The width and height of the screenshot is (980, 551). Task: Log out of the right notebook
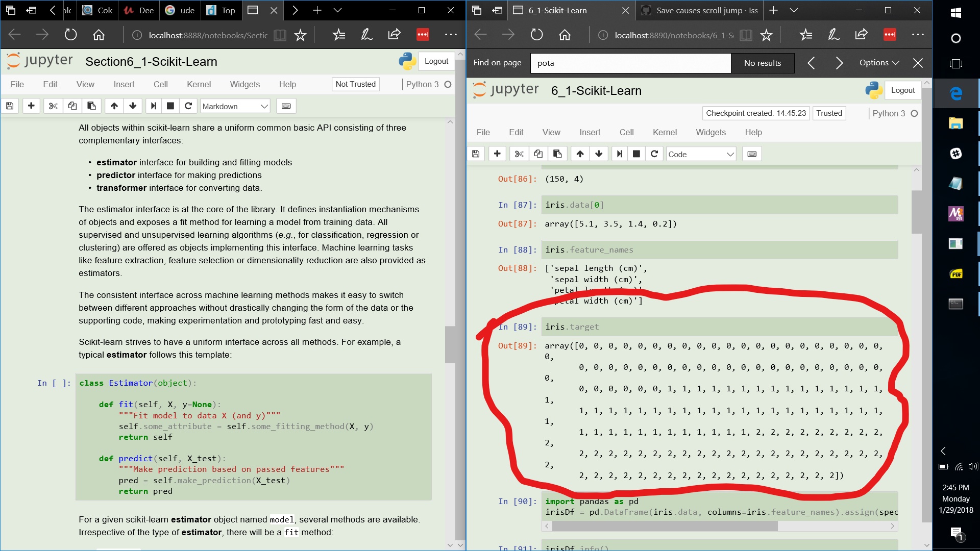[x=902, y=90]
